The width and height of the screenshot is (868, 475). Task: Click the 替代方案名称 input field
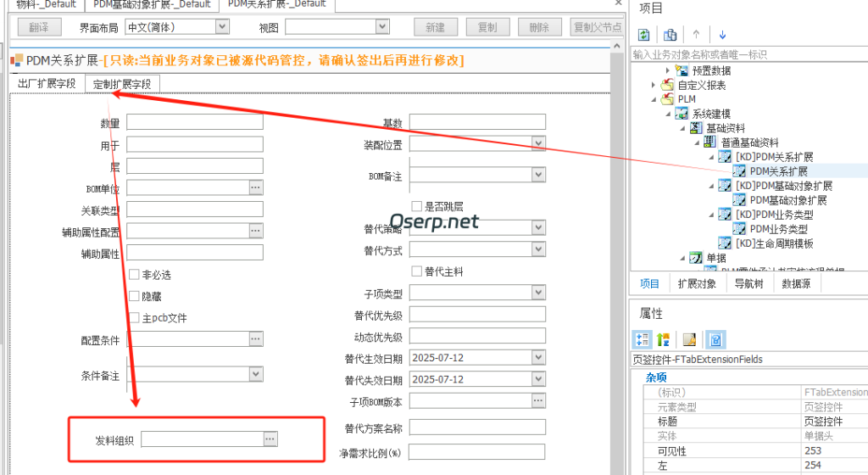[477, 427]
